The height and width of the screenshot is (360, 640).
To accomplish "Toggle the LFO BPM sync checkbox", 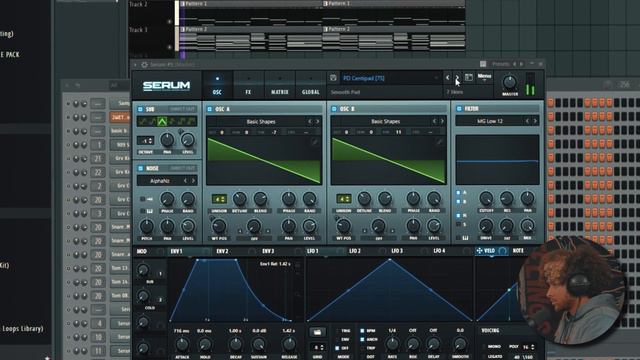I will click(x=362, y=331).
